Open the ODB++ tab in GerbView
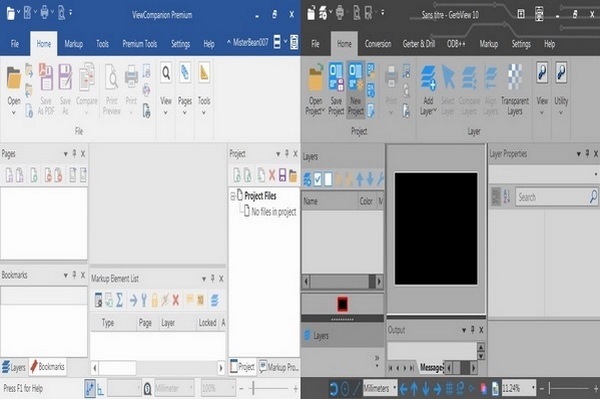 coord(456,44)
